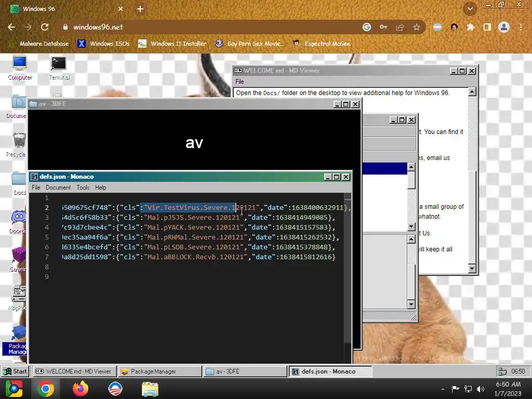This screenshot has width=532, height=399.
Task: Open the Computer desktop icon
Action: click(20, 68)
